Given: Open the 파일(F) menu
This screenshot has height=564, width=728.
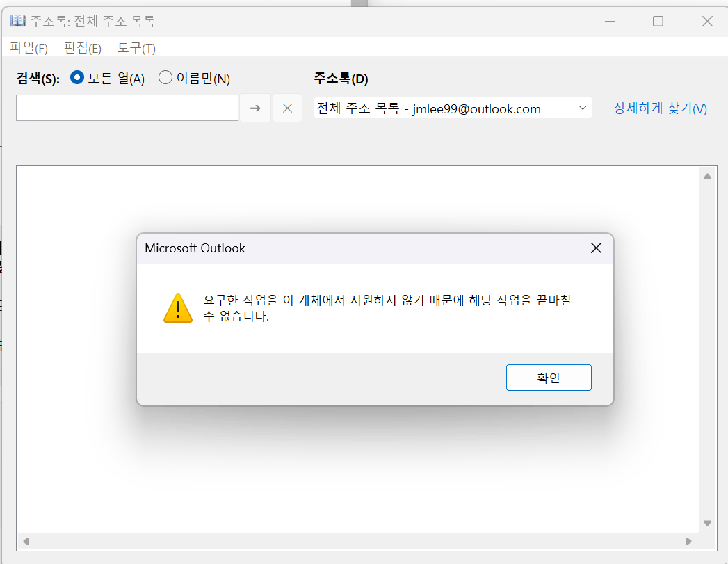Looking at the screenshot, I should coord(29,48).
